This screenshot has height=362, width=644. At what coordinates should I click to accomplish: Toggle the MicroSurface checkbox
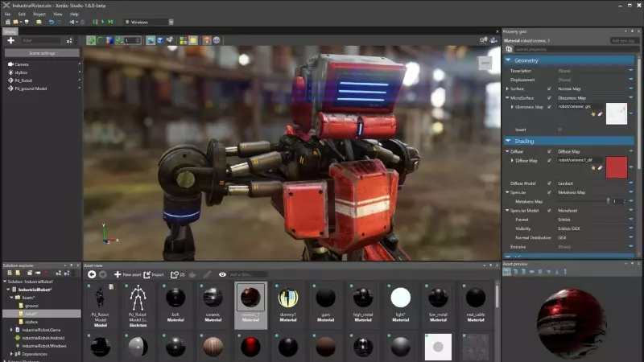click(x=549, y=97)
